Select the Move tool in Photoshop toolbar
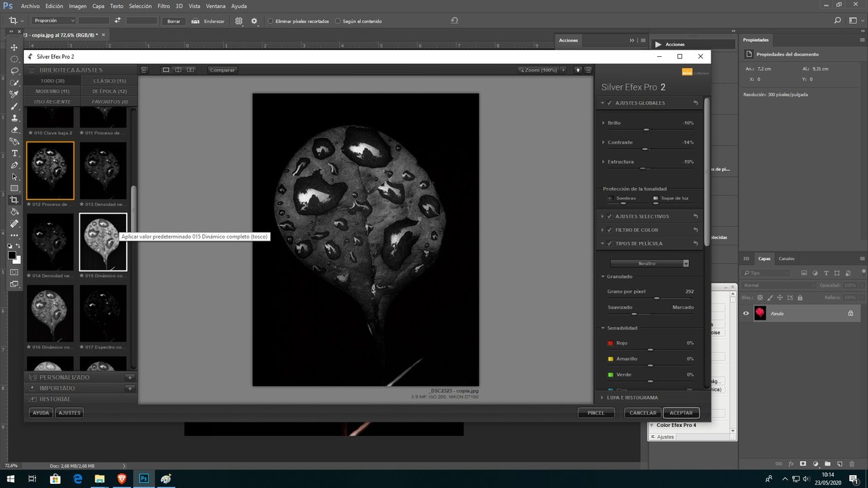The image size is (868, 488). tap(14, 47)
